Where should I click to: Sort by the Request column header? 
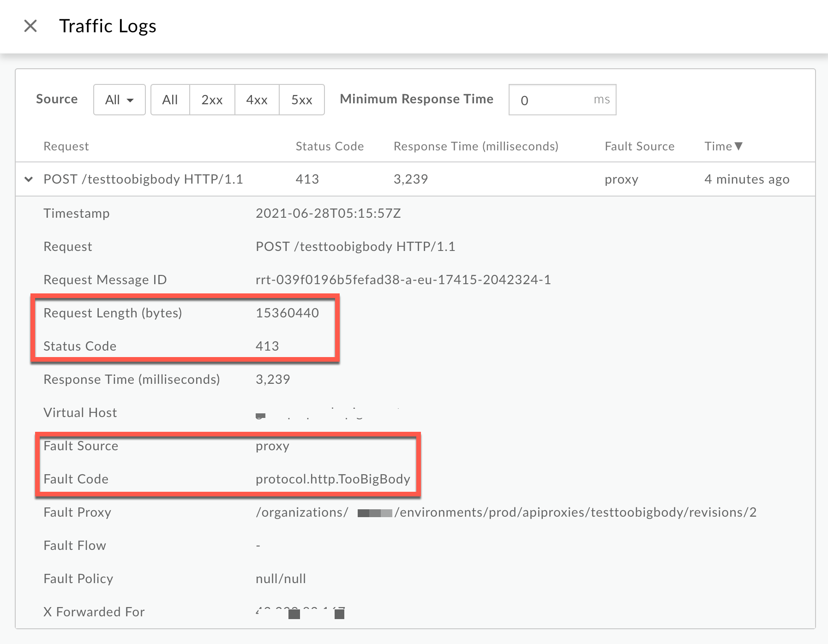(66, 146)
